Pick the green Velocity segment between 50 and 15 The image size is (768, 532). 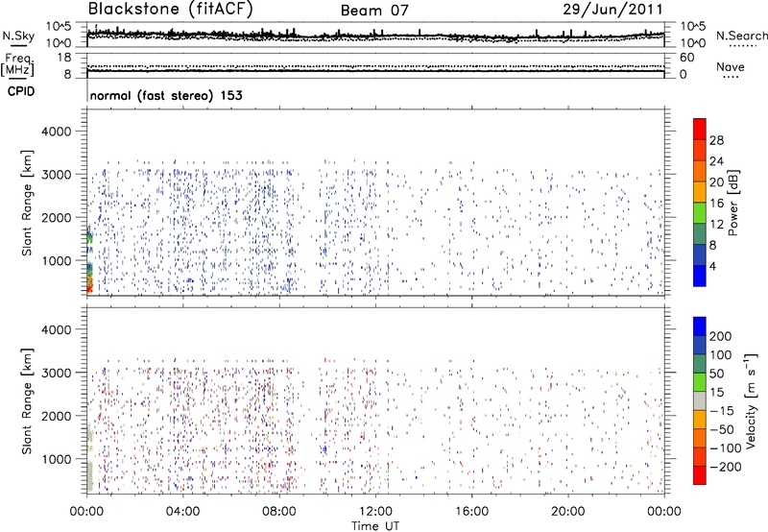pyautogui.click(x=700, y=382)
